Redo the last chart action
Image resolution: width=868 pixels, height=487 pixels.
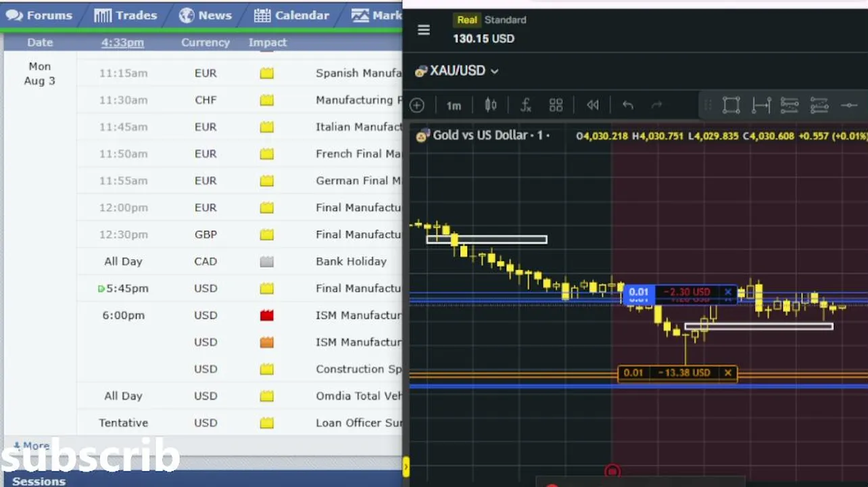pyautogui.click(x=656, y=105)
